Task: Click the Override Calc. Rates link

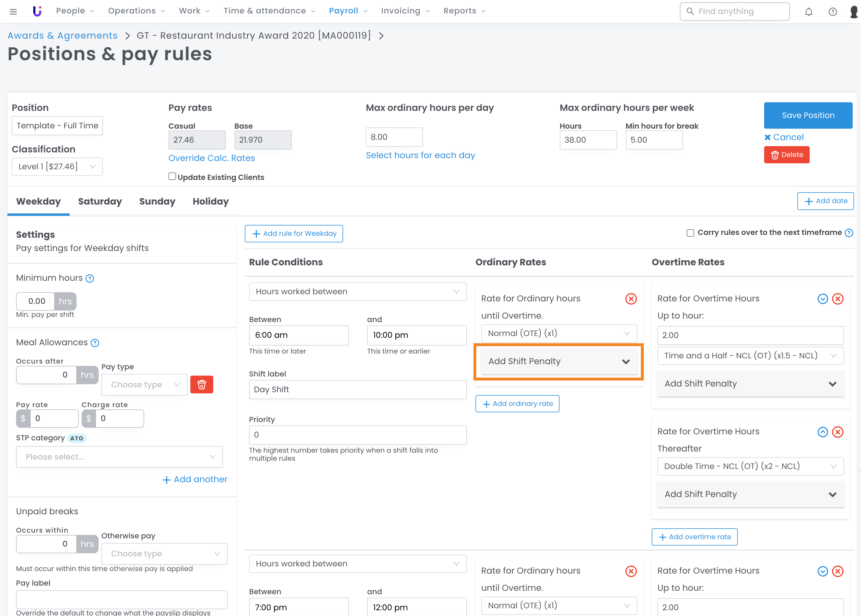Action: pos(211,158)
